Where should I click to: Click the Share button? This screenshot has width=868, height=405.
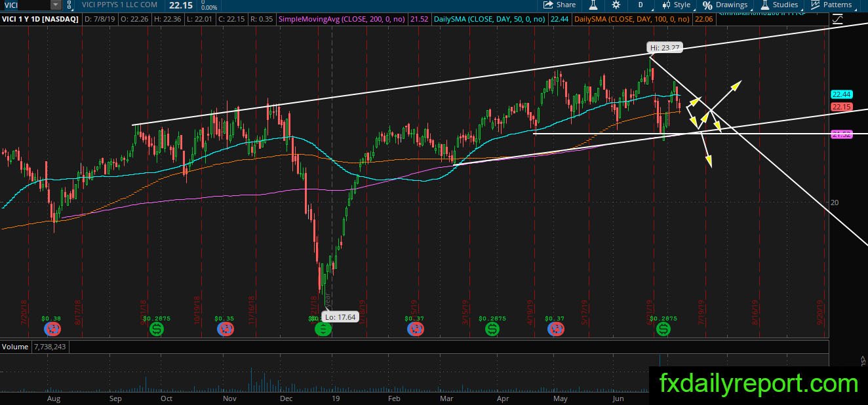tap(559, 5)
